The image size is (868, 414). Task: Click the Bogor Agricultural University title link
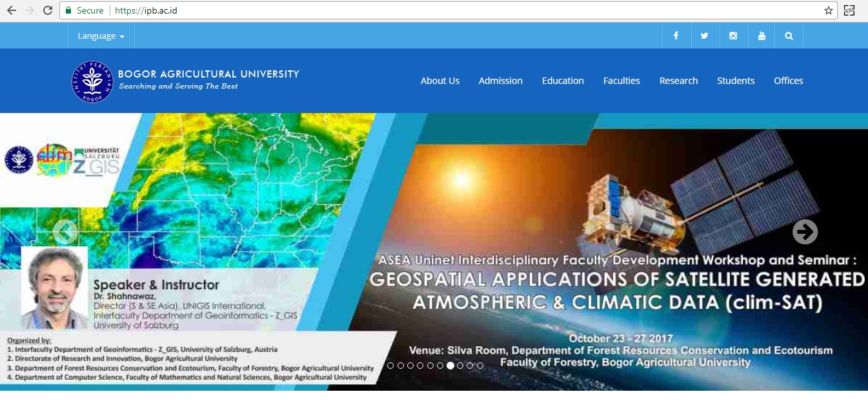(208, 74)
